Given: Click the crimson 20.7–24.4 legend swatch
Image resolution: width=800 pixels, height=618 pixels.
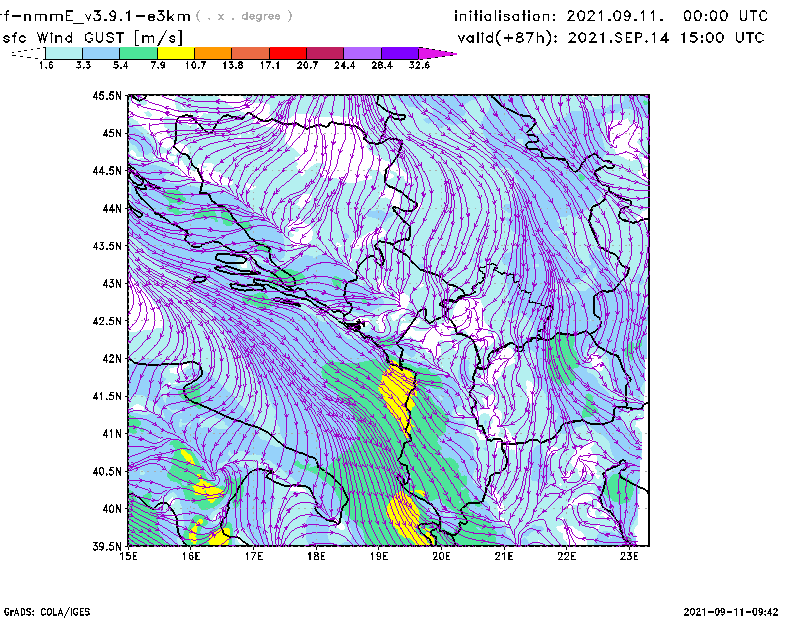Looking at the screenshot, I should pos(325,53).
